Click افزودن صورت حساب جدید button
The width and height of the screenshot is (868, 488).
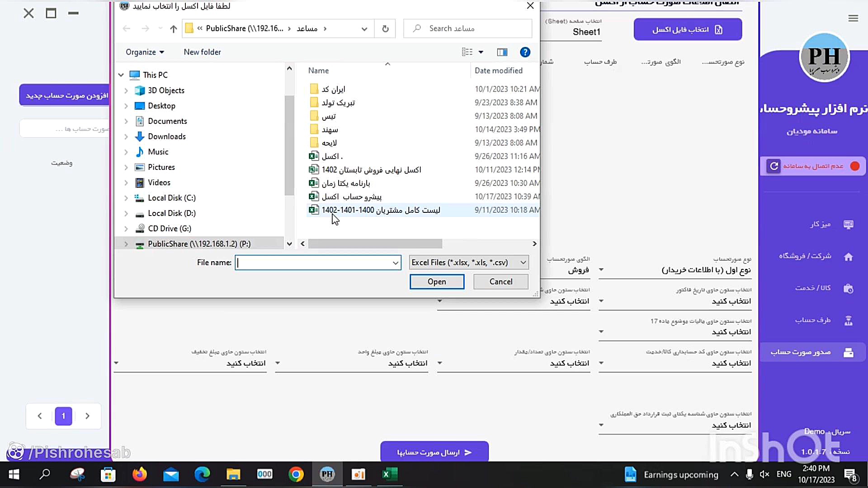click(65, 95)
